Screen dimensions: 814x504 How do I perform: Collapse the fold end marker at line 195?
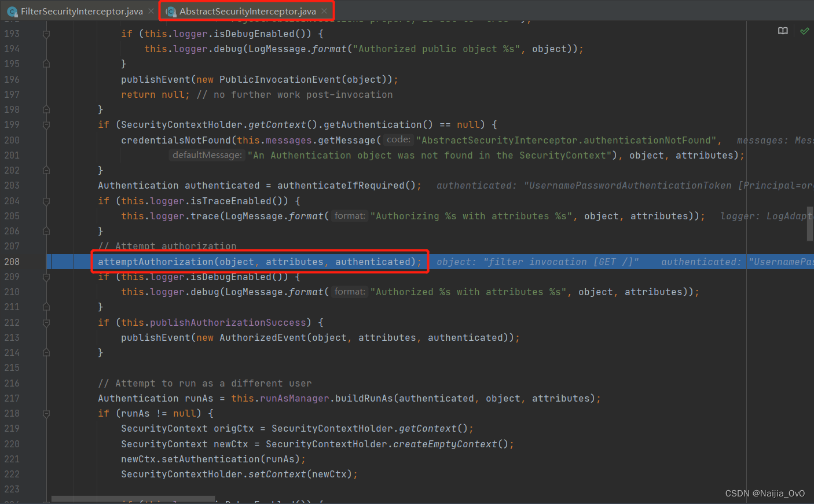point(46,64)
